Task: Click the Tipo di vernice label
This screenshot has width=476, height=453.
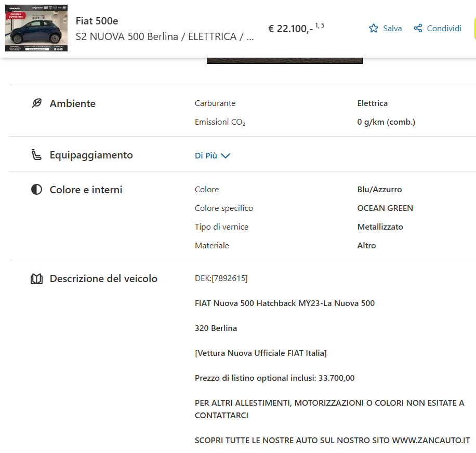Action: [221, 226]
